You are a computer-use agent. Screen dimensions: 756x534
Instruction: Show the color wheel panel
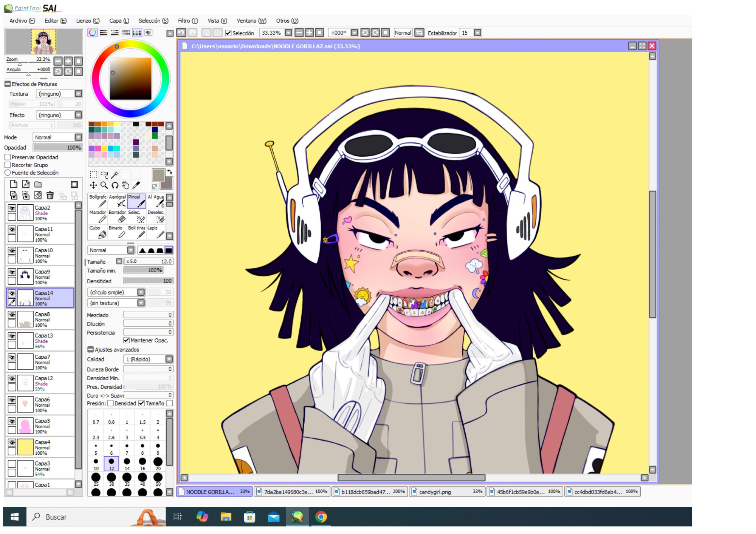pyautogui.click(x=92, y=33)
